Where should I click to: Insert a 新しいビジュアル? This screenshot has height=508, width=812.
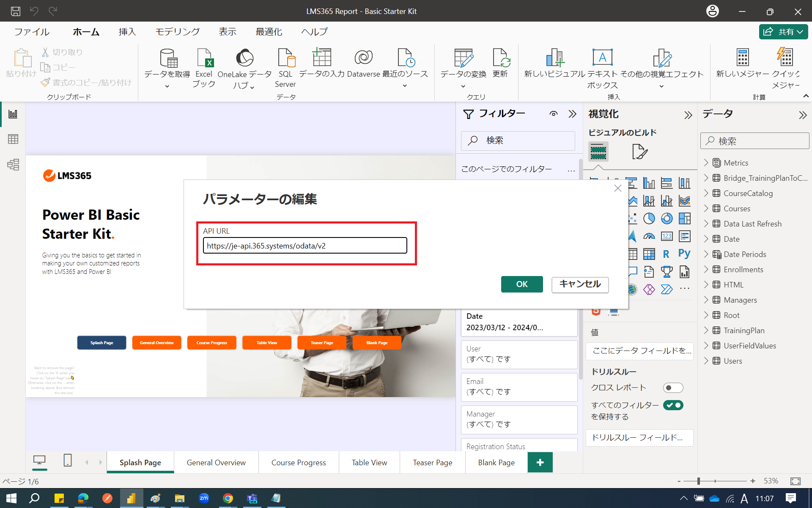pos(554,63)
